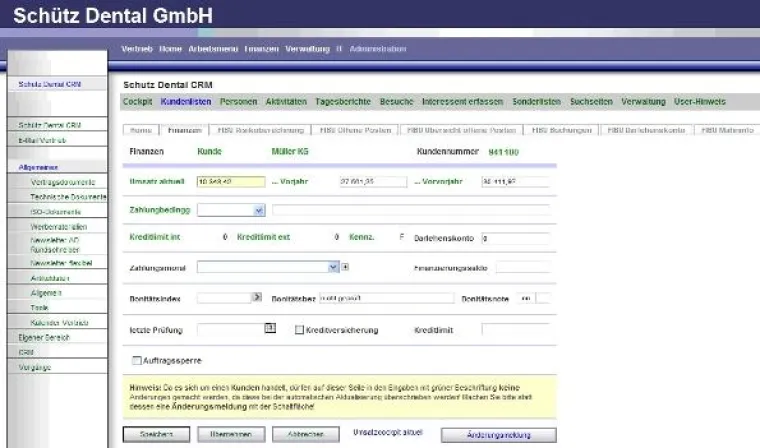Enable the Auftragssperre checkbox
The image size is (760, 448).
pyautogui.click(x=137, y=360)
